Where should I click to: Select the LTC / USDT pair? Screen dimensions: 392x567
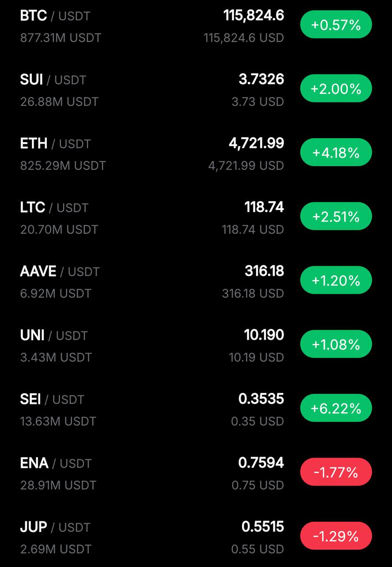[x=196, y=217]
